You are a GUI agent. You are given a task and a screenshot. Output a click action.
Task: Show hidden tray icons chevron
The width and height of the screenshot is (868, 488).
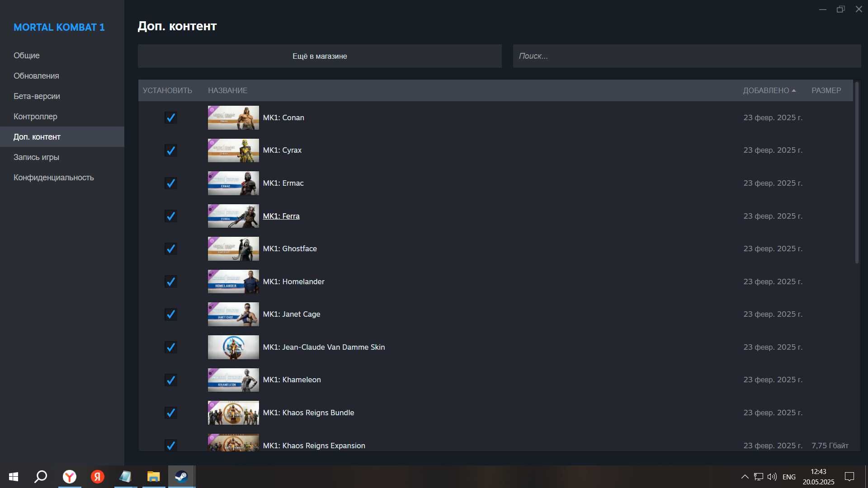(745, 477)
